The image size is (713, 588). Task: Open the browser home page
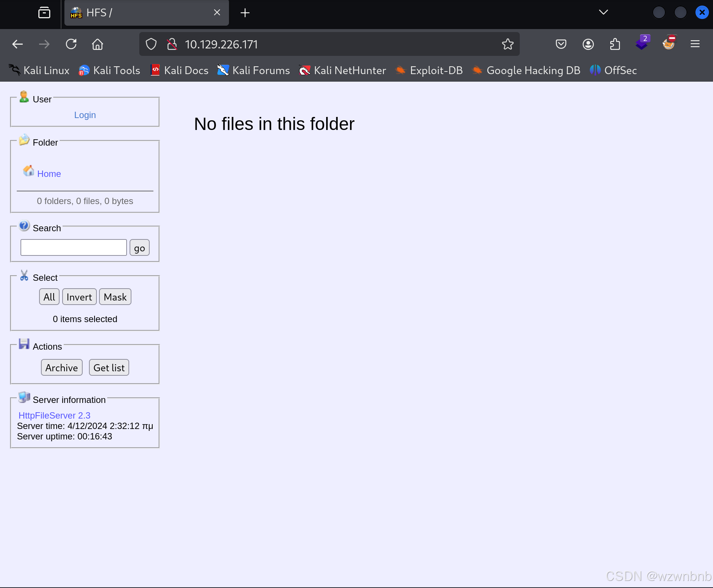tap(97, 44)
